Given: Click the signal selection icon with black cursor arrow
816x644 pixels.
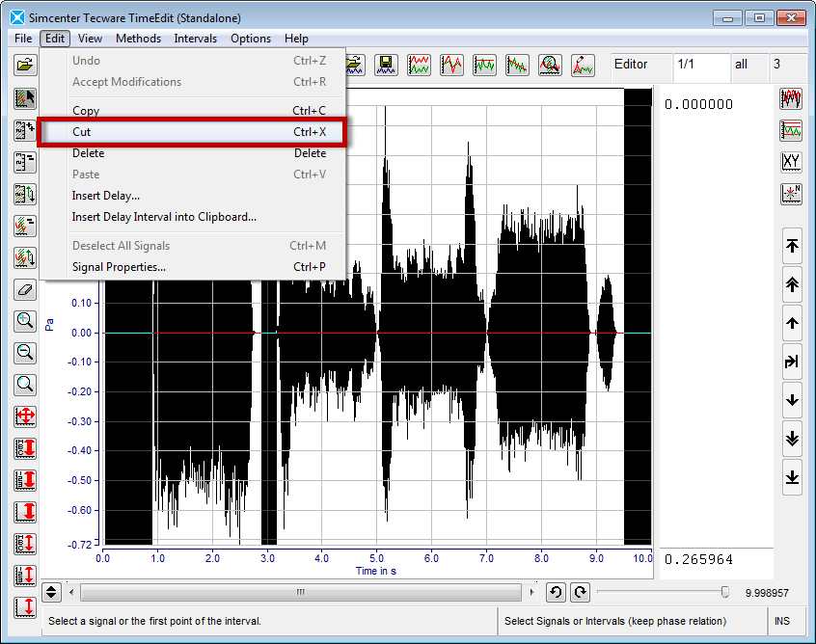Looking at the screenshot, I should pos(25,98).
